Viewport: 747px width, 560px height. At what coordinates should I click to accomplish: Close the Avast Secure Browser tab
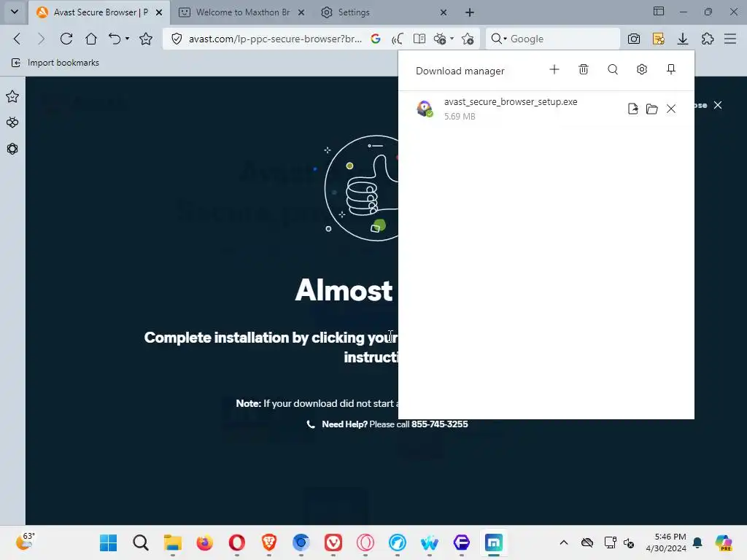coord(159,12)
